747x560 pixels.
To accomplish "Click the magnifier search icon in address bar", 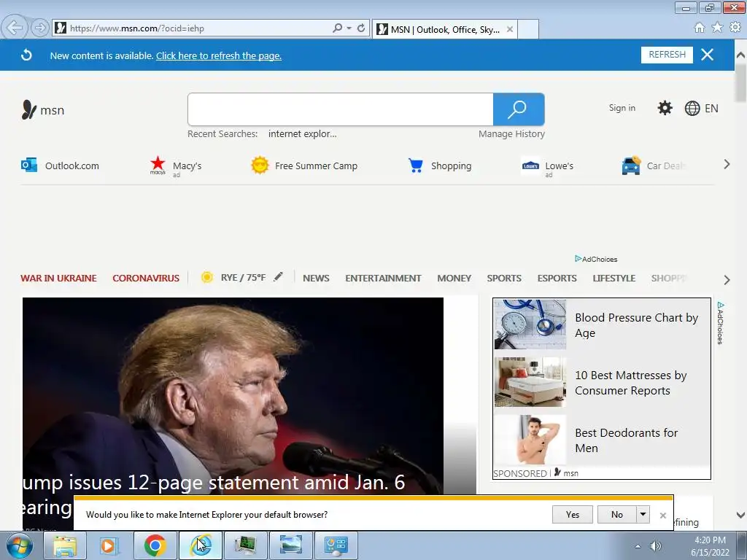I will [x=337, y=28].
